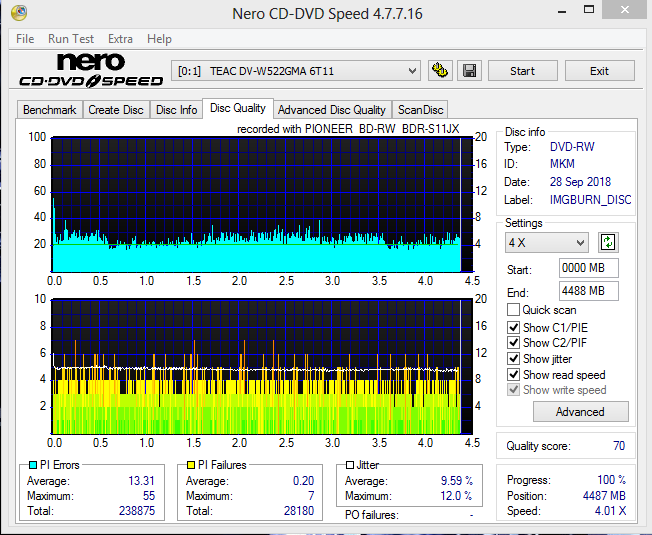Open the Run Test menu
This screenshot has height=535, width=652.
71,39
